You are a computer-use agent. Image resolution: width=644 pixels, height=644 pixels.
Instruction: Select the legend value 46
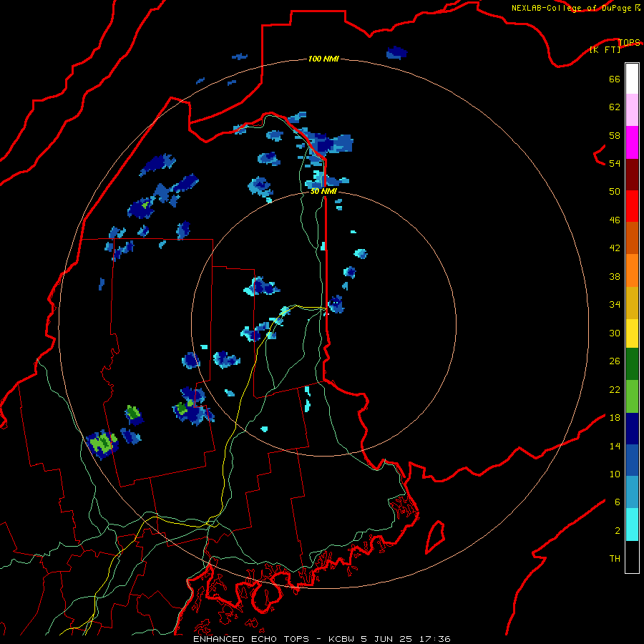615,220
